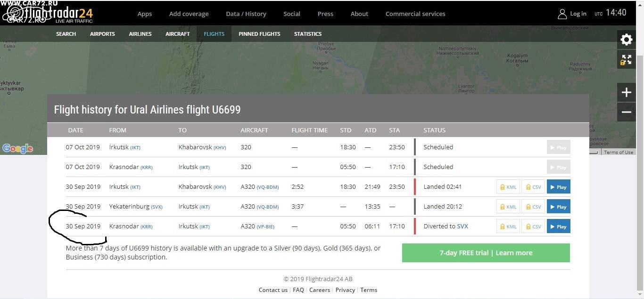644x299 pixels.
Task: Click the Log in link
Action: click(578, 14)
